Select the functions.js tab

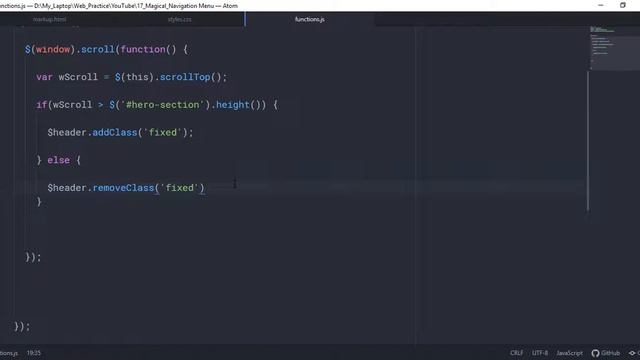pos(310,19)
